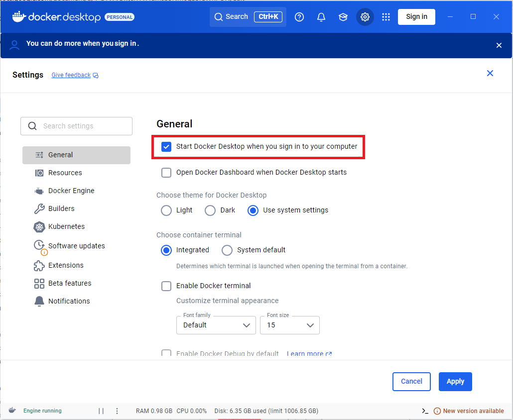This screenshot has height=420, width=513.
Task: Click the settings gear icon in header
Action: pos(365,17)
